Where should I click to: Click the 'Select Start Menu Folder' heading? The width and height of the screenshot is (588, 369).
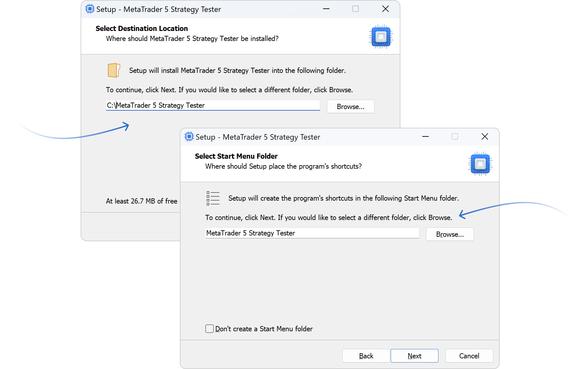tap(236, 156)
